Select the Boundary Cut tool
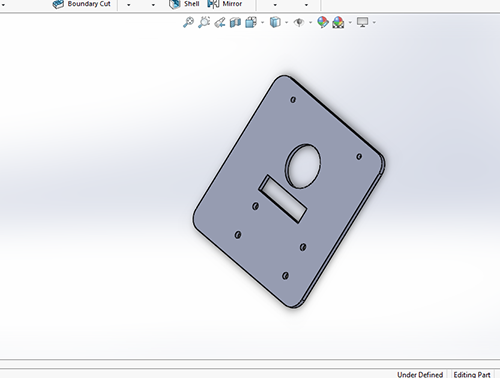 (x=82, y=4)
